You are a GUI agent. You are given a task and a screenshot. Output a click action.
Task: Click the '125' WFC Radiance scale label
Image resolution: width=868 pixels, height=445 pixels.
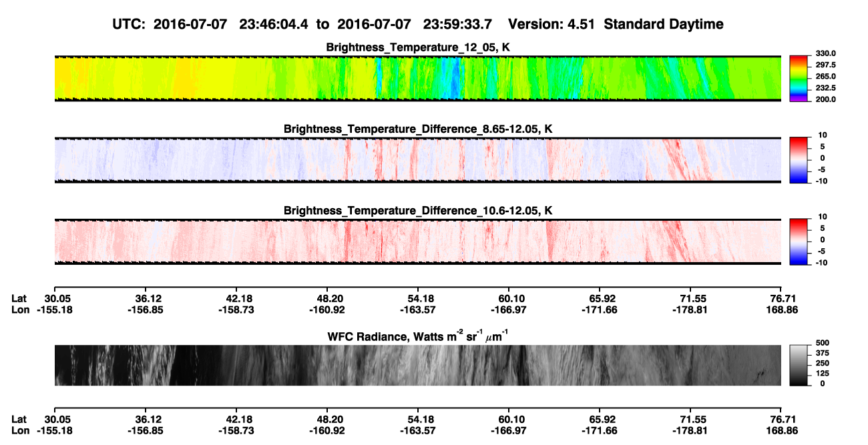[x=822, y=373]
